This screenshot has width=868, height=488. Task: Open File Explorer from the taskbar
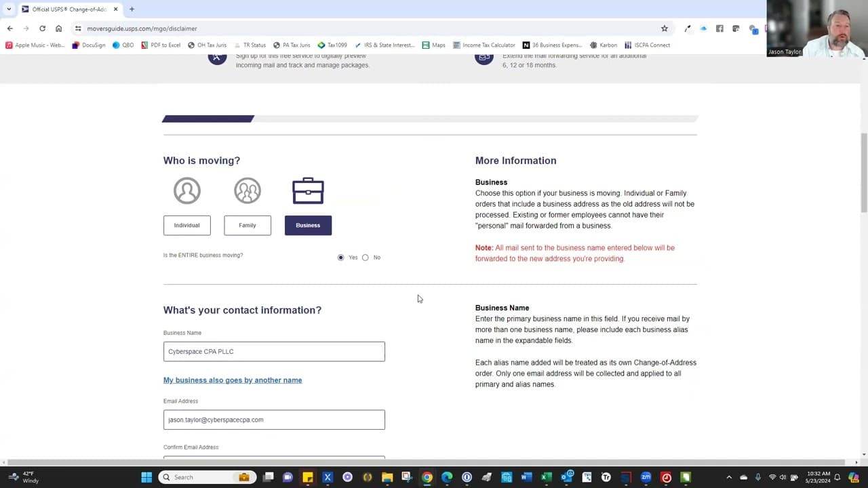(x=387, y=477)
